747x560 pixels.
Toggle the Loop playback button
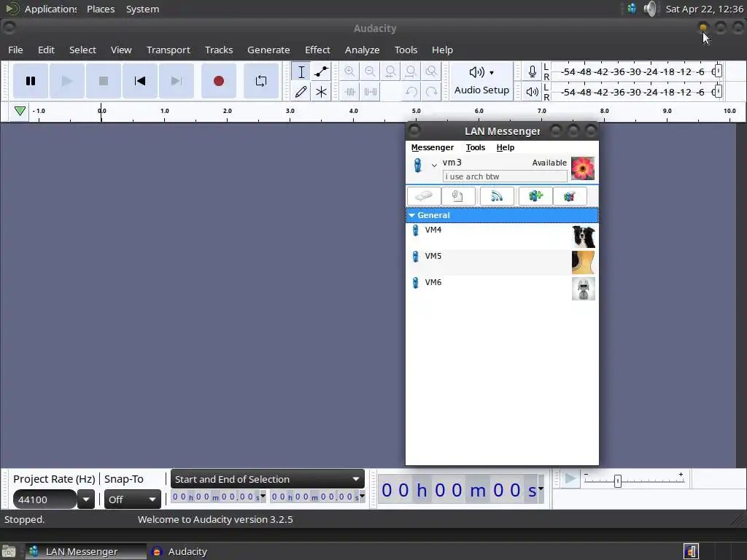coord(261,81)
